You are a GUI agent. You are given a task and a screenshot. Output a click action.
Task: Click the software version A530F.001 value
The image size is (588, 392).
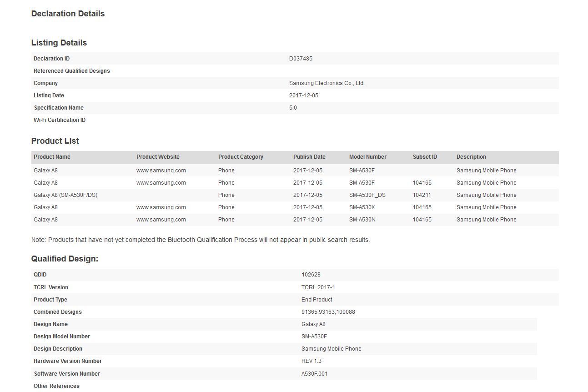pos(314,374)
